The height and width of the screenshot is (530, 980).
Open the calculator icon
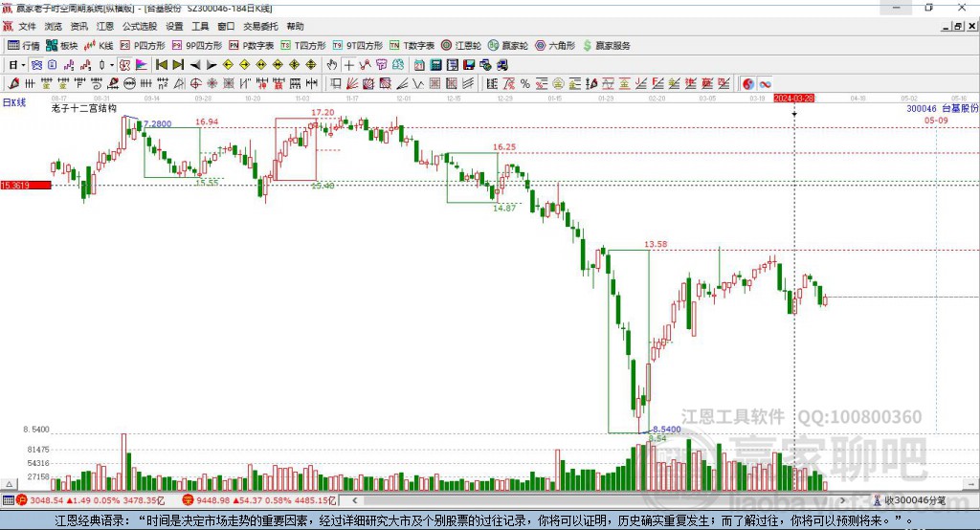pos(435,65)
